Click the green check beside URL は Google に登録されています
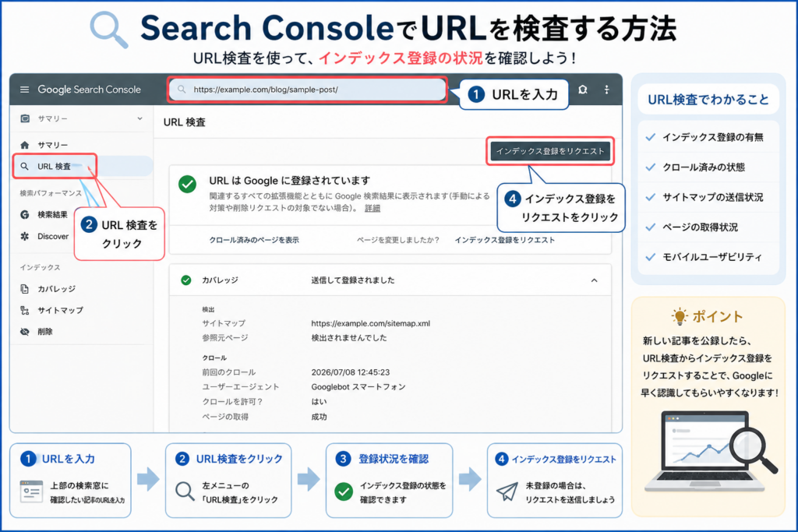 (187, 184)
